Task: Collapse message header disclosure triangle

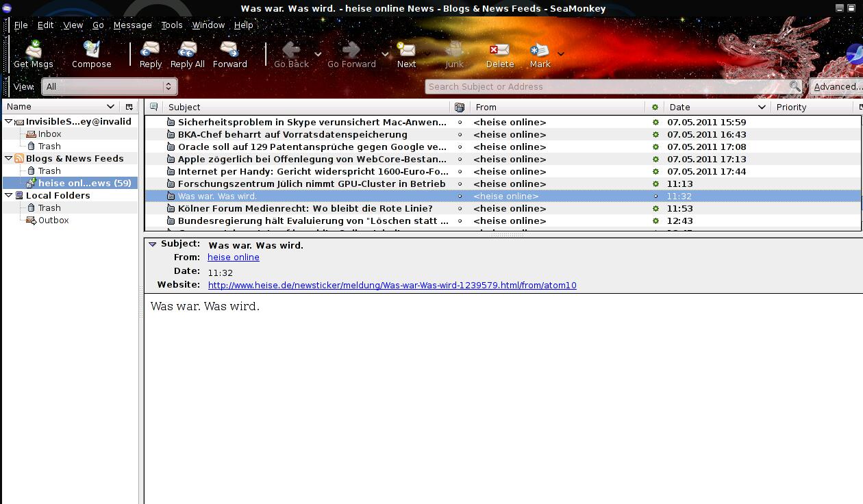Action: click(x=153, y=244)
